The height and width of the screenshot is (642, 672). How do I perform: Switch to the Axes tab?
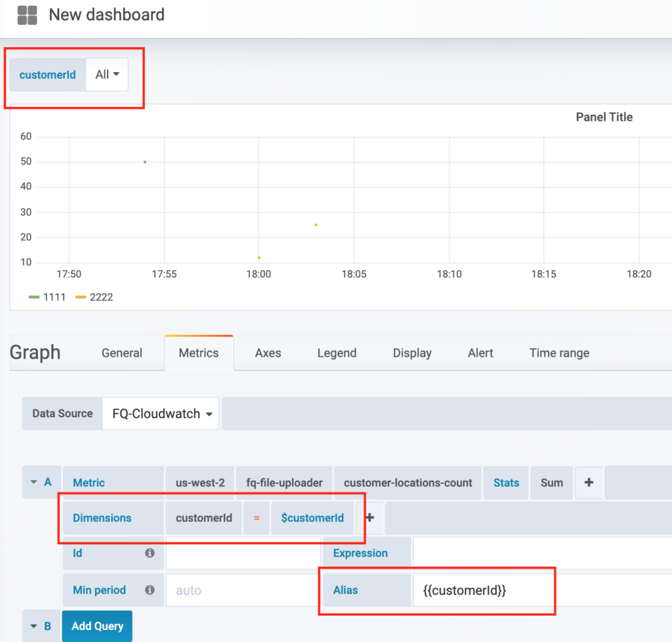pyautogui.click(x=268, y=353)
